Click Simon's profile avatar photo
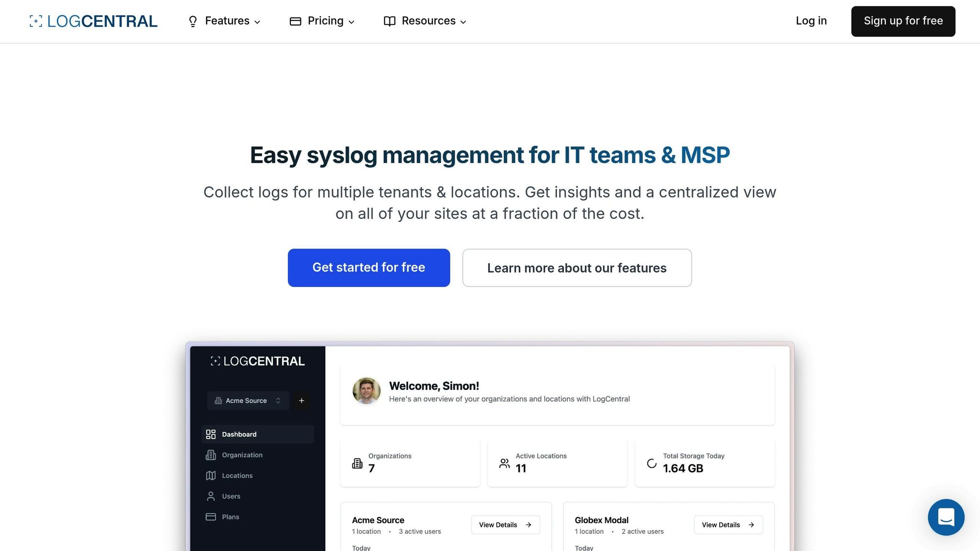 (367, 391)
